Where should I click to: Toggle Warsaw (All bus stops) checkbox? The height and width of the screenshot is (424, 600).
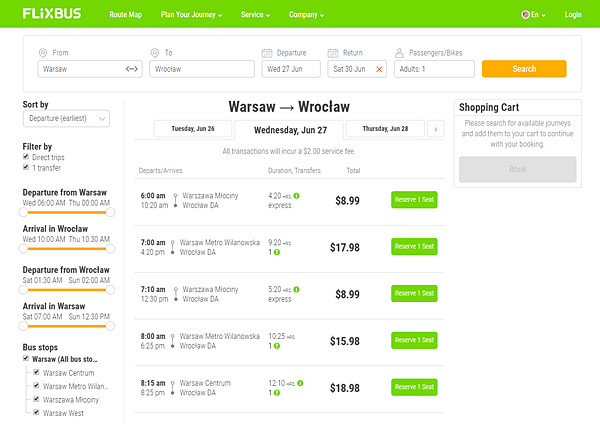tap(26, 359)
